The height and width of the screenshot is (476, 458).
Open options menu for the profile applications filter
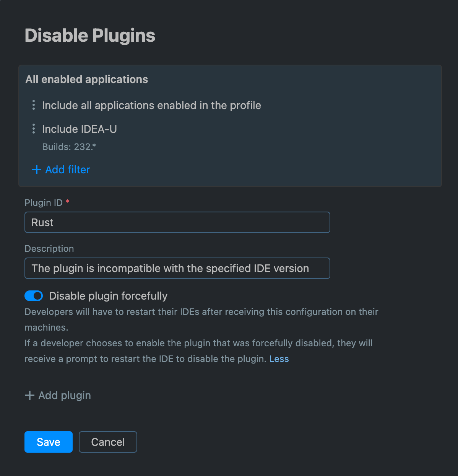[x=34, y=105]
